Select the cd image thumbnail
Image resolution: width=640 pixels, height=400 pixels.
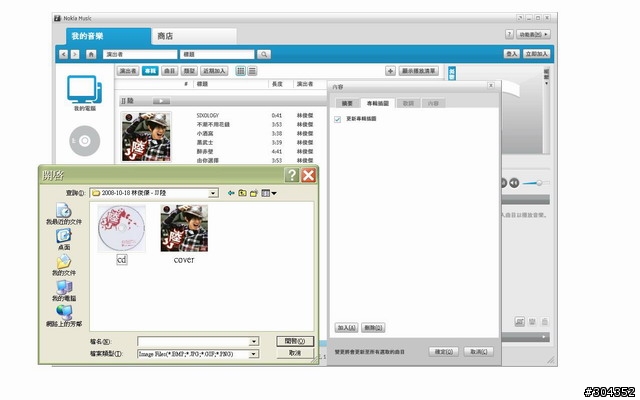[x=122, y=229]
